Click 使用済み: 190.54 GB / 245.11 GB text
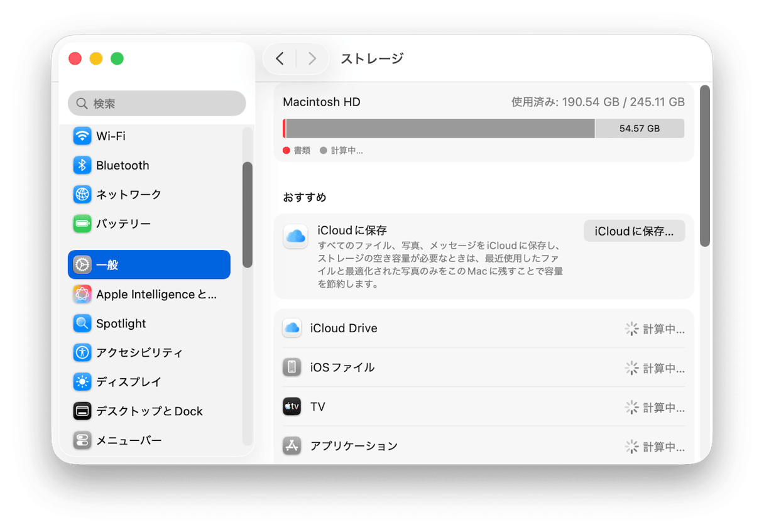Screen dimensions: 764x532 pyautogui.click(x=598, y=102)
